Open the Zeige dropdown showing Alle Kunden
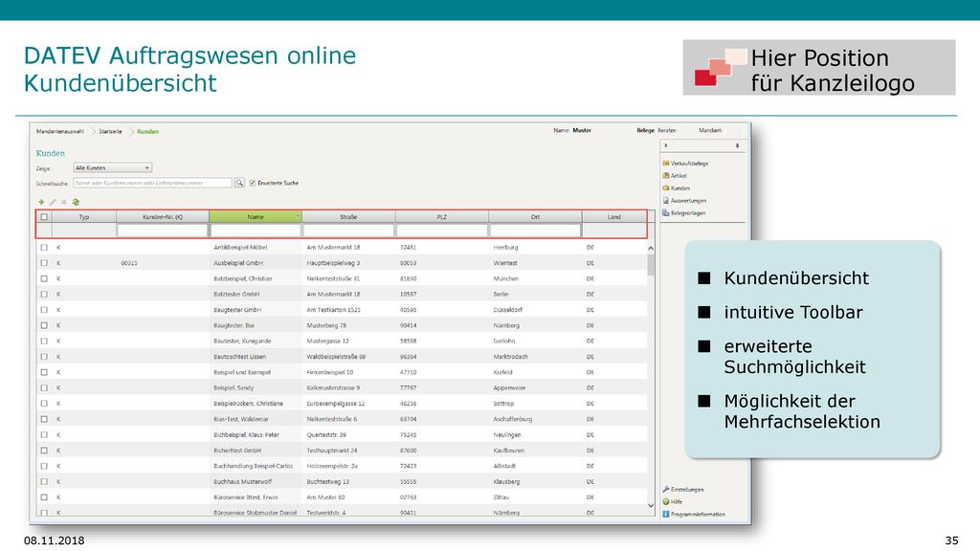The width and height of the screenshot is (980, 551). click(x=113, y=168)
